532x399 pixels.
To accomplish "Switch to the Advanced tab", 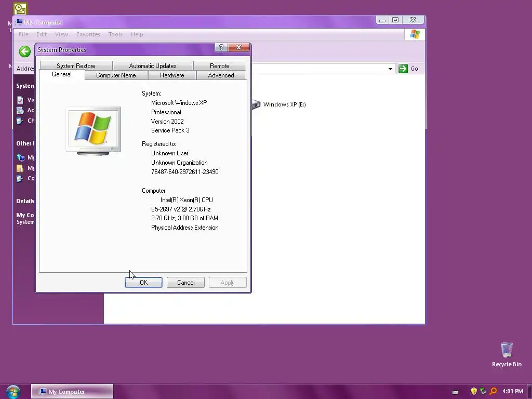I will click(x=221, y=75).
